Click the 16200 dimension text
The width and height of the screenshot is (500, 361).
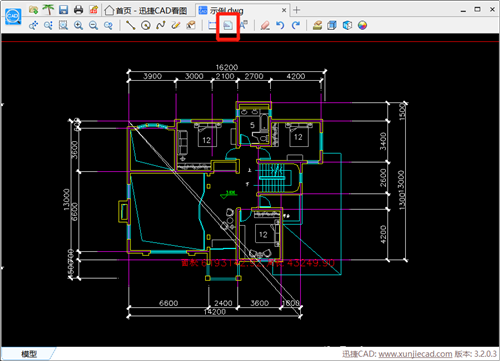point(227,67)
